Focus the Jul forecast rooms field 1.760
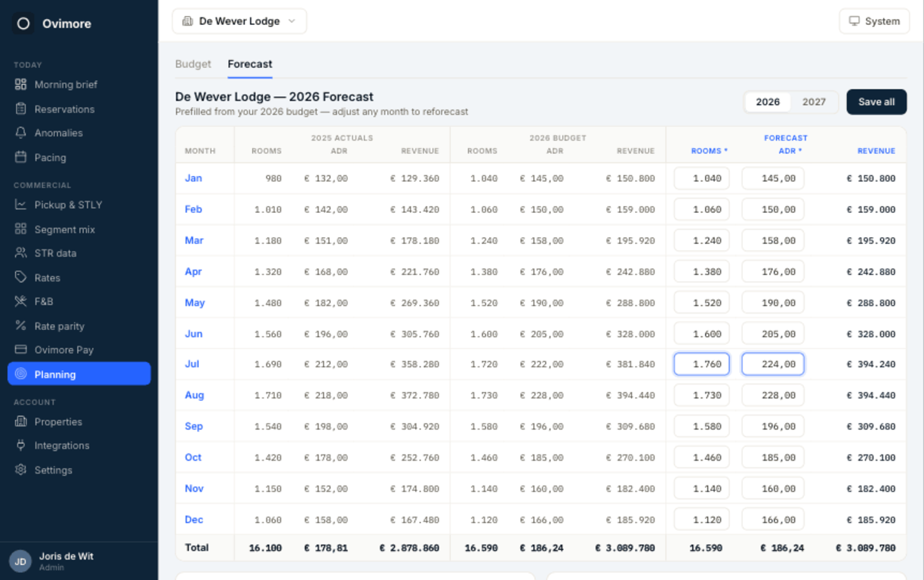The height and width of the screenshot is (580, 924). [701, 364]
